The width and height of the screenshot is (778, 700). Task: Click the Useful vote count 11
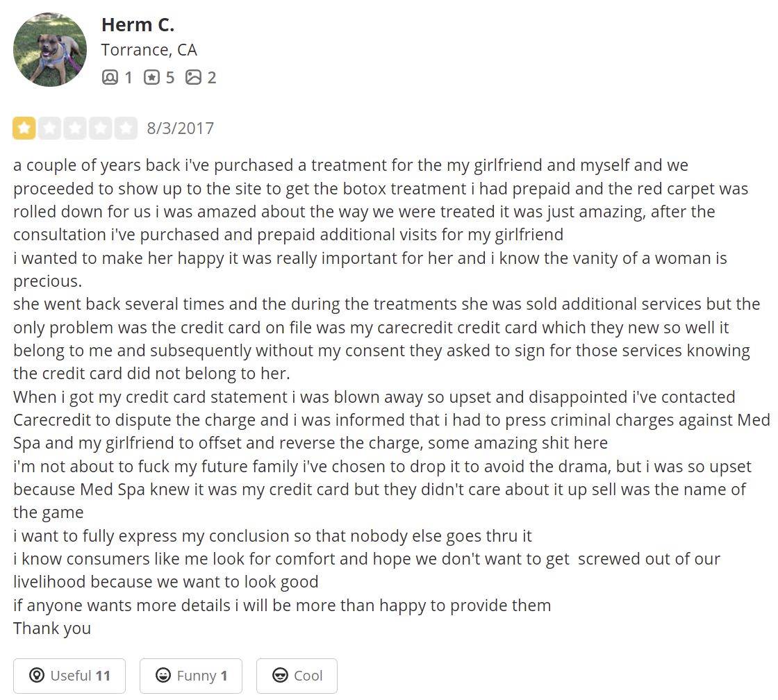(x=103, y=676)
